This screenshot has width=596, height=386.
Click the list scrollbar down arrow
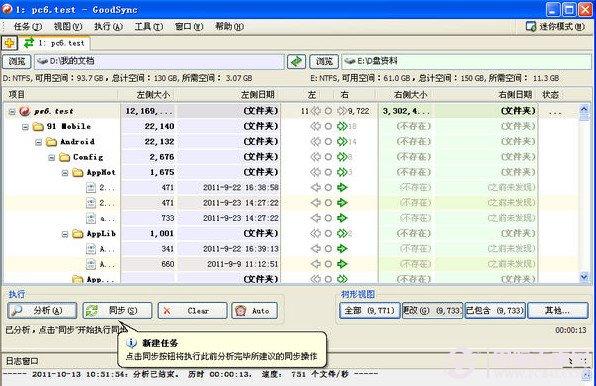click(584, 277)
